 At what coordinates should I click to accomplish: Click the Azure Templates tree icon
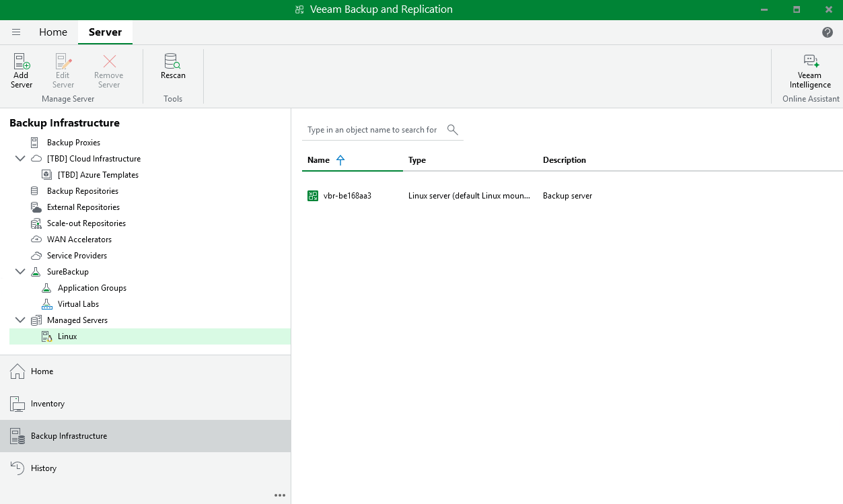point(46,175)
